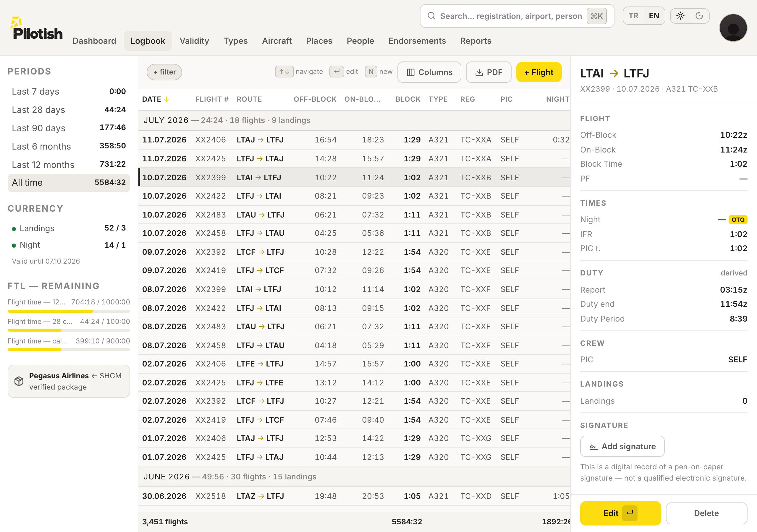Click the DATE sort arrow icon
This screenshot has height=532, width=757.
coord(166,99)
